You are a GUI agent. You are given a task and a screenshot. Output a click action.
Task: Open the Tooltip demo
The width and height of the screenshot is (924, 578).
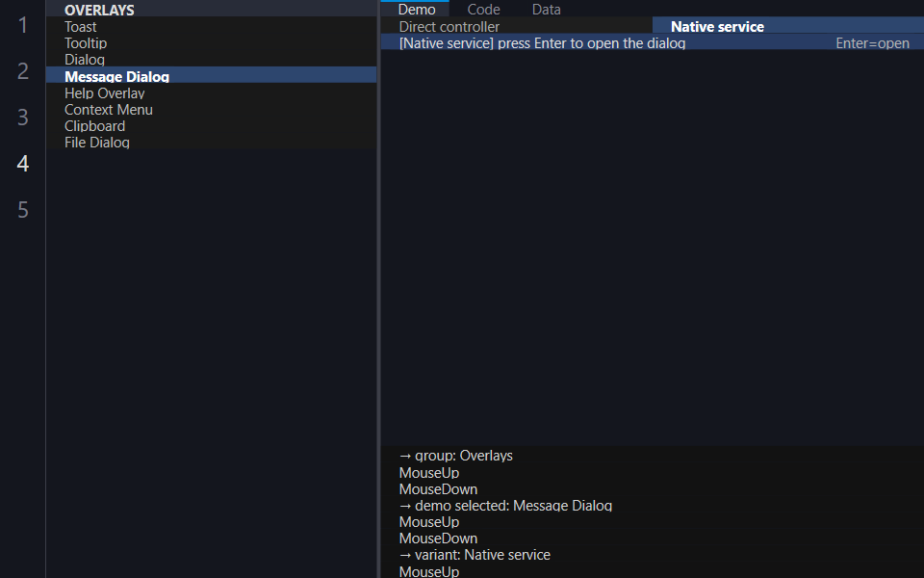click(x=211, y=43)
